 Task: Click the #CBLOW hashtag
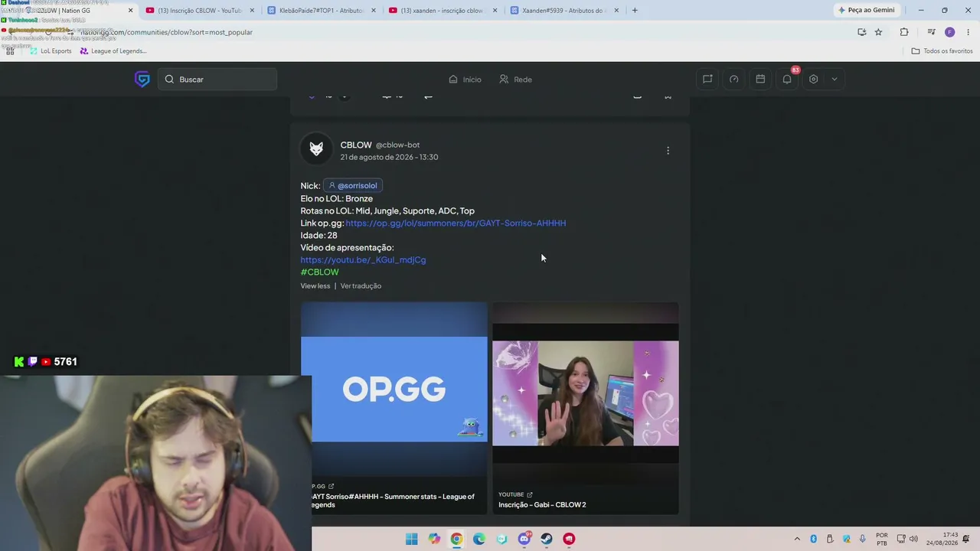319,272
